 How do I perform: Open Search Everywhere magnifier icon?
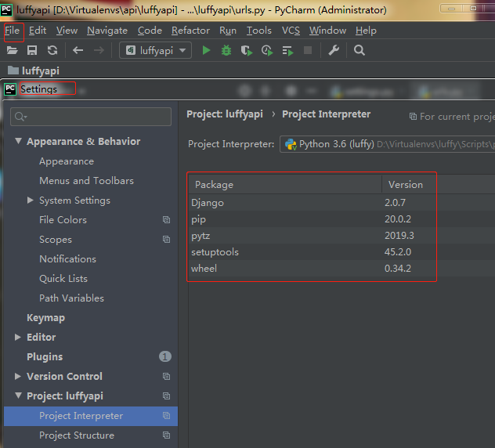(x=360, y=50)
